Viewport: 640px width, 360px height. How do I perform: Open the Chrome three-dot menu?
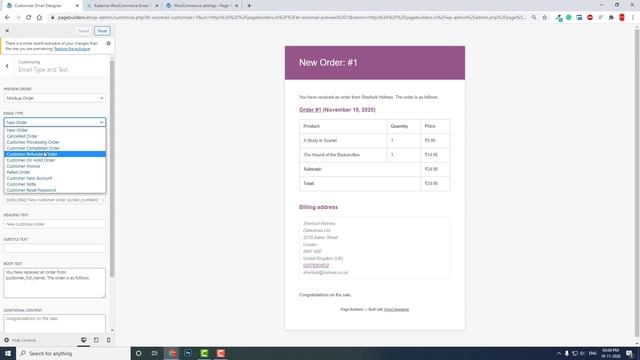coord(633,18)
